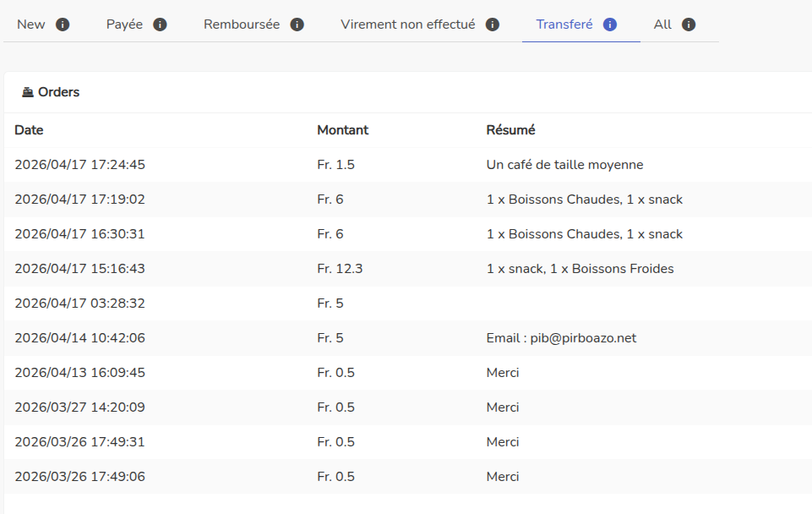Click blue info icon beside Transferé
This screenshot has width=812, height=514.
(610, 25)
